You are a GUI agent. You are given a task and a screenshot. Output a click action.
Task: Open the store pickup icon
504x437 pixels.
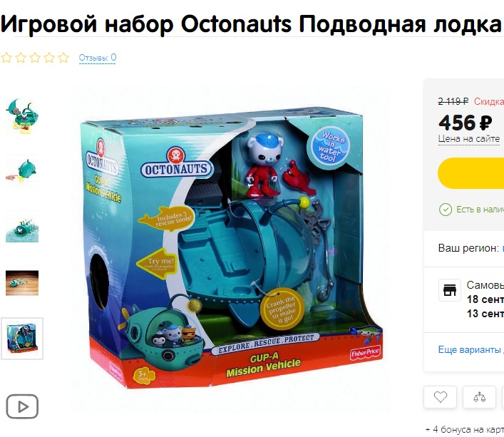click(x=450, y=290)
